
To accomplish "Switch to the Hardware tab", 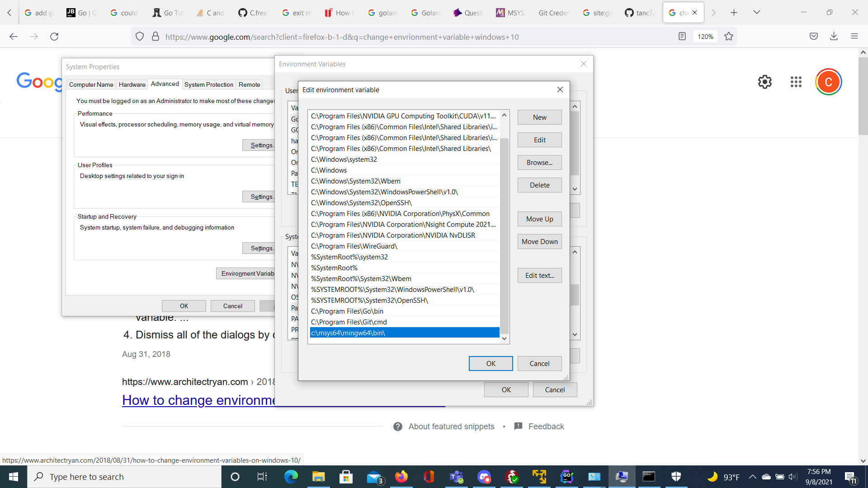I will [x=132, y=84].
